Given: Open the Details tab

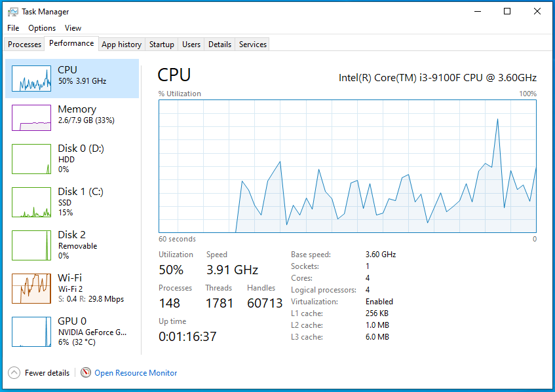Looking at the screenshot, I should tap(220, 45).
